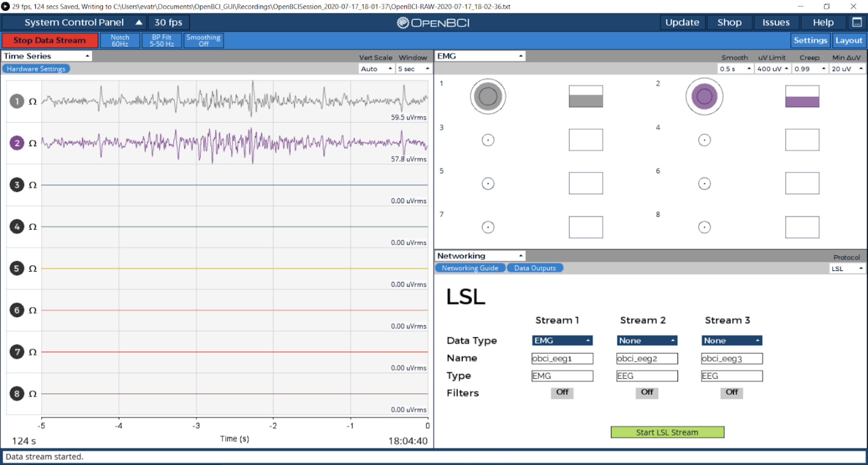Click EMG channel 3 circle indicator
This screenshot has height=465, width=868.
pyautogui.click(x=488, y=140)
